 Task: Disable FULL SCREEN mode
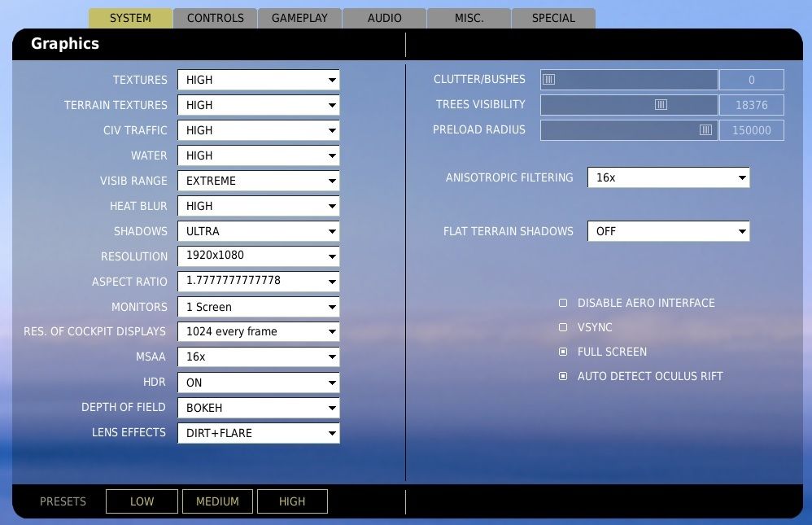(562, 352)
